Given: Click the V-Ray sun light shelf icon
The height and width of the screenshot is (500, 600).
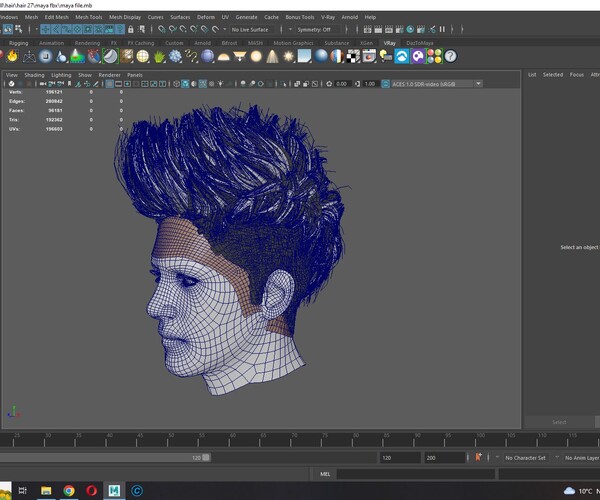Looking at the screenshot, I should click(289, 56).
